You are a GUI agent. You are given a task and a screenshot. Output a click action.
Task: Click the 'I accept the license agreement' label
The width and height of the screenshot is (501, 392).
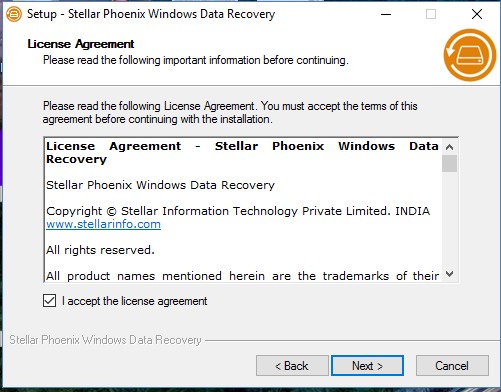tap(134, 301)
